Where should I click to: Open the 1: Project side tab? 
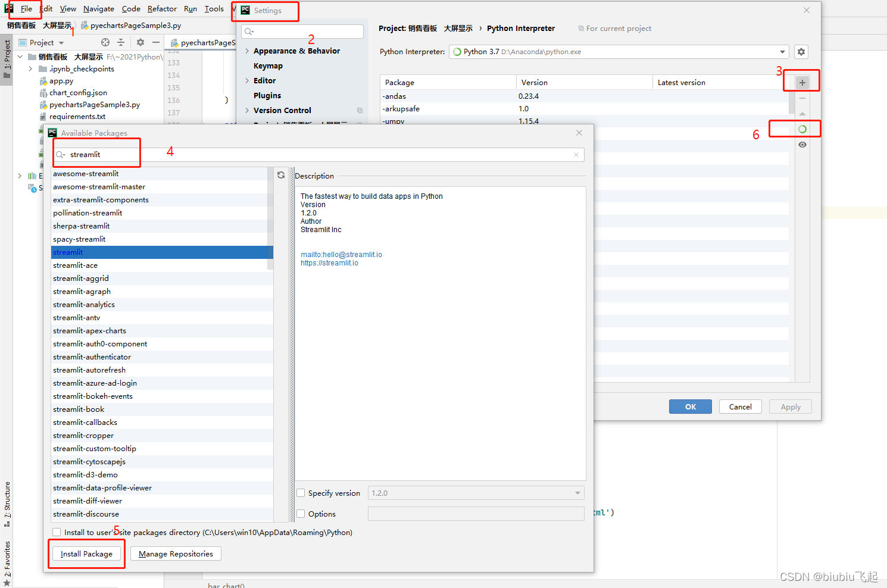click(7, 59)
